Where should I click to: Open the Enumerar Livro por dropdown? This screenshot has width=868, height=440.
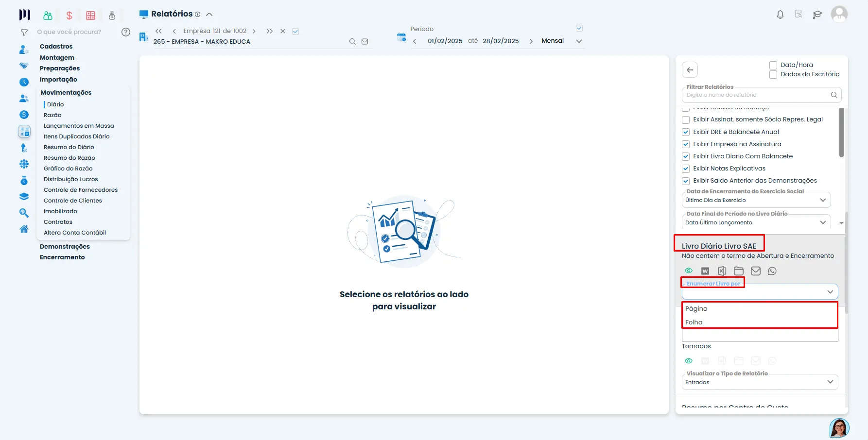(x=760, y=291)
